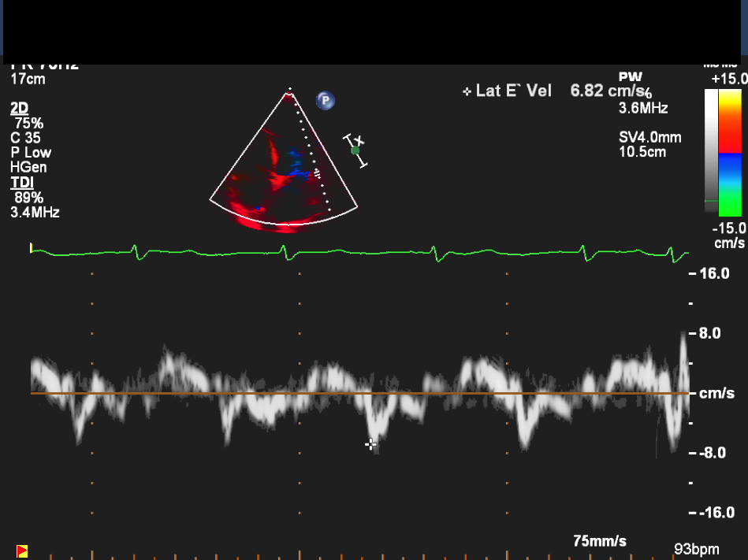Click the blue P probe orientation marker
Viewport: 748px width, 560px height.
[x=326, y=100]
